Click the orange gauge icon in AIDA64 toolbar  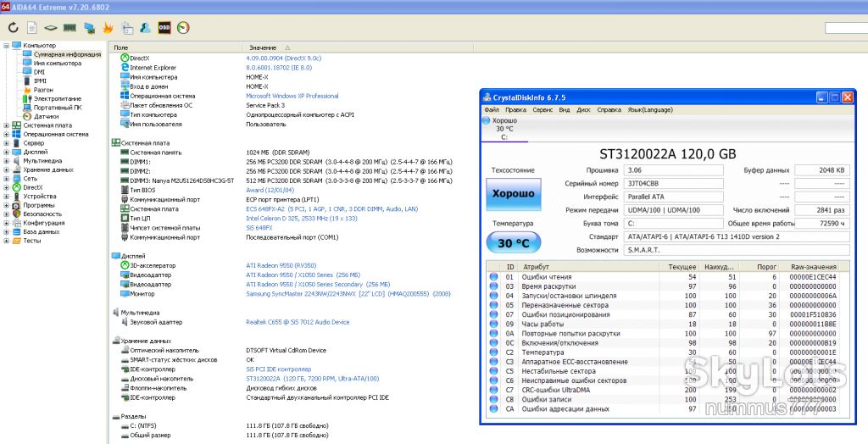click(183, 28)
